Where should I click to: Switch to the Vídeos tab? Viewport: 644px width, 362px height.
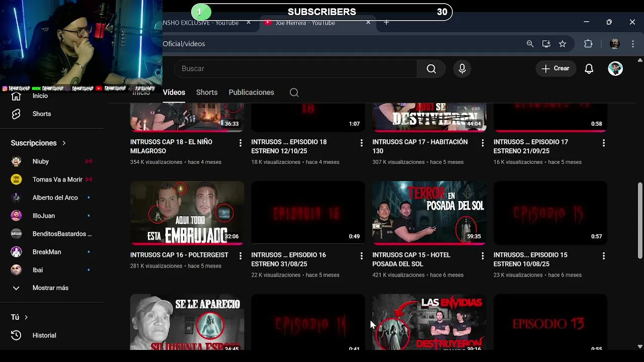tap(174, 93)
